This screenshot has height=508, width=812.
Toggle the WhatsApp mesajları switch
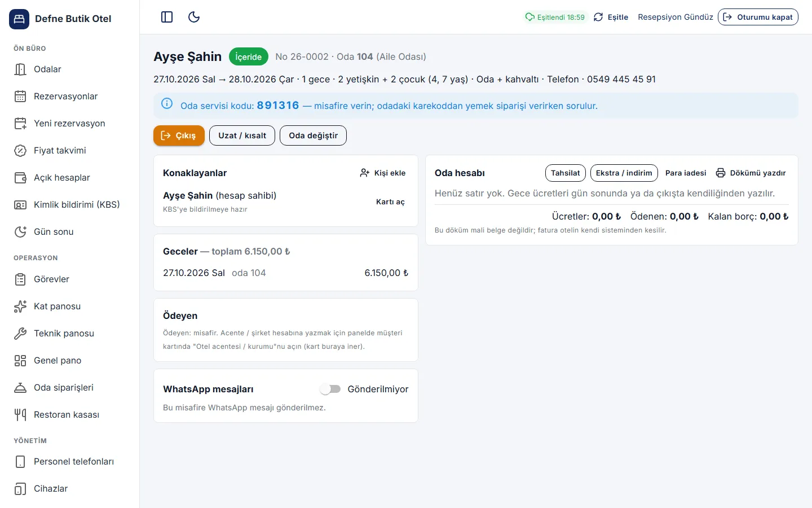330,389
